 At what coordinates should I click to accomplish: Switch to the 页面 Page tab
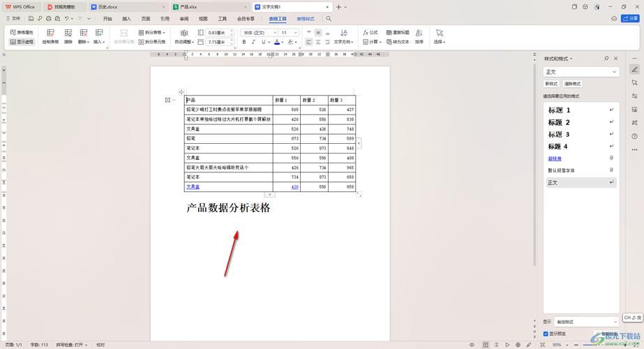pos(146,19)
